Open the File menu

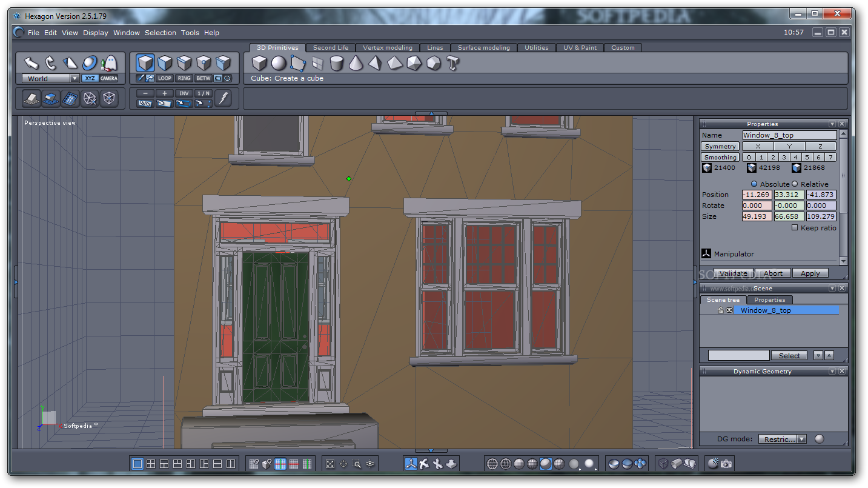[33, 33]
